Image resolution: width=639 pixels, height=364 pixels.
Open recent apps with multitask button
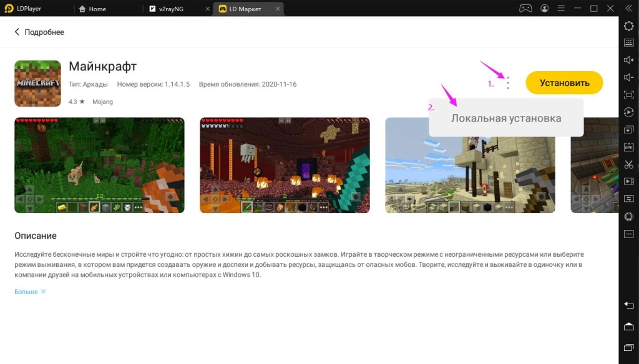pyautogui.click(x=629, y=347)
